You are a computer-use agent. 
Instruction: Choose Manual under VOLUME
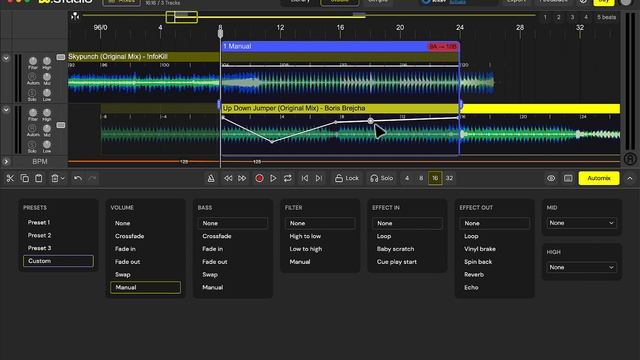[x=145, y=287]
